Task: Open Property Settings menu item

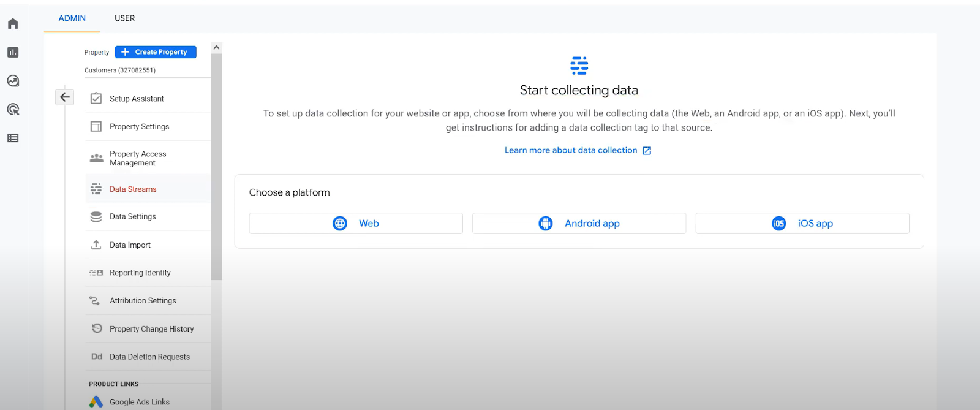Action: tap(139, 127)
